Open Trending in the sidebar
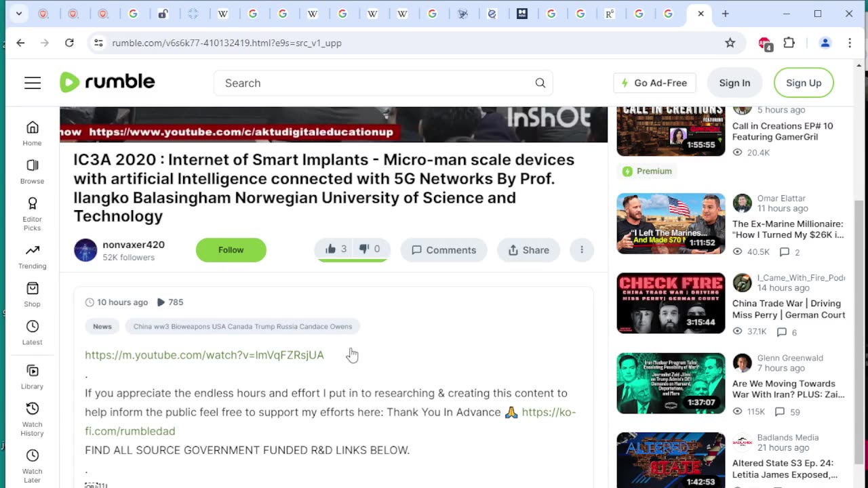The image size is (868, 488). 32,257
